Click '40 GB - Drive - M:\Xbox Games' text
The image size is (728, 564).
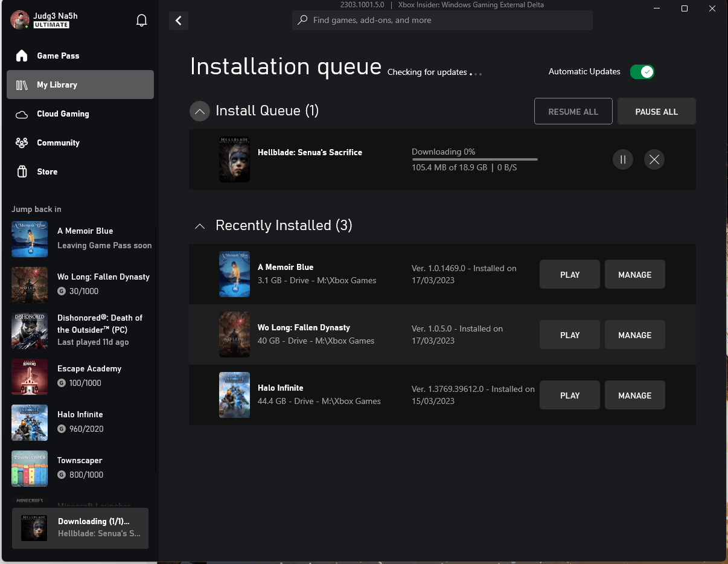[316, 341]
